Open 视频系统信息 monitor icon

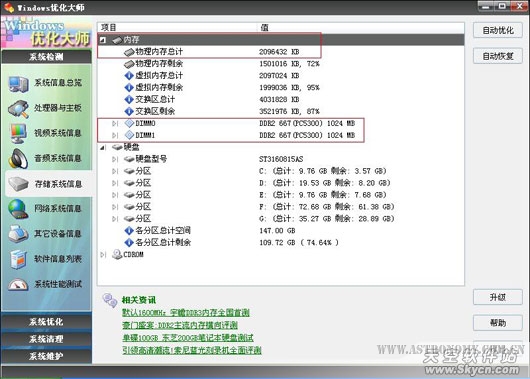tap(18, 134)
